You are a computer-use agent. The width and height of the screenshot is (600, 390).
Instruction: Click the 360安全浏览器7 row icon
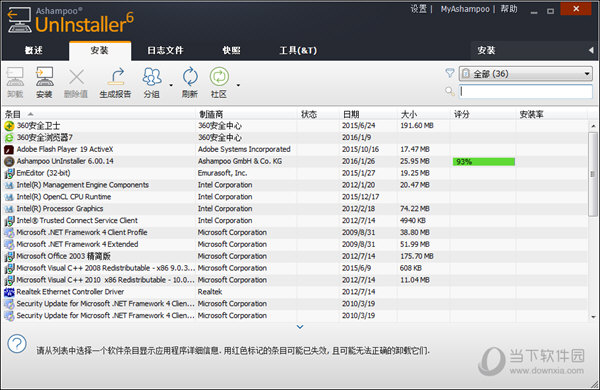(x=9, y=138)
